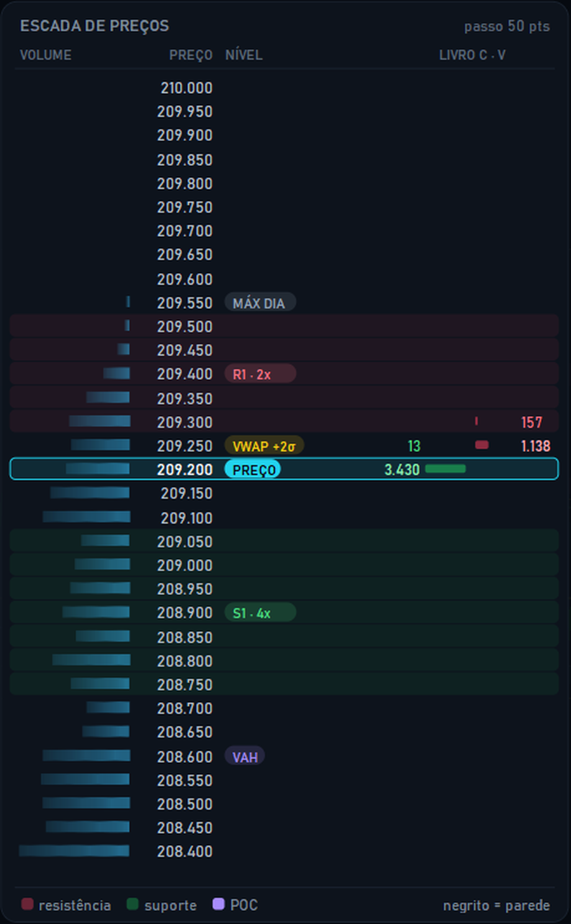Screen dimensions: 571x924
Task: Select the NÍVEL column header
Action: point(244,55)
